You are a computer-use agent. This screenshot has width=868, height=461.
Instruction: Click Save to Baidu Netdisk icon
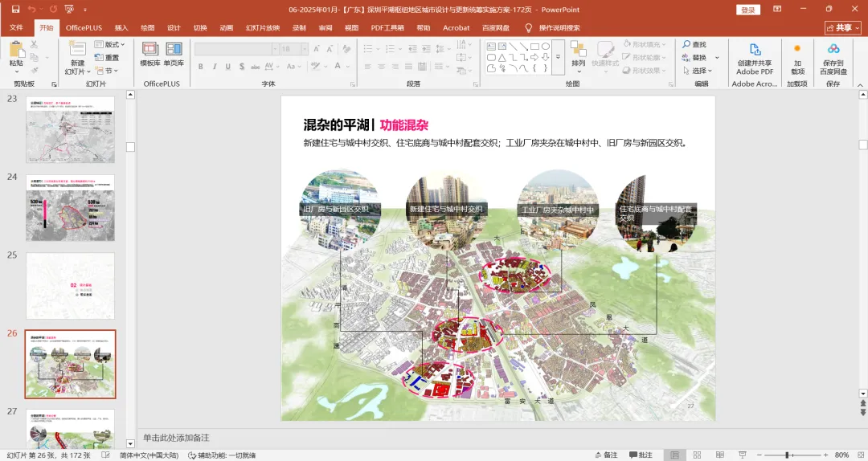pos(833,51)
